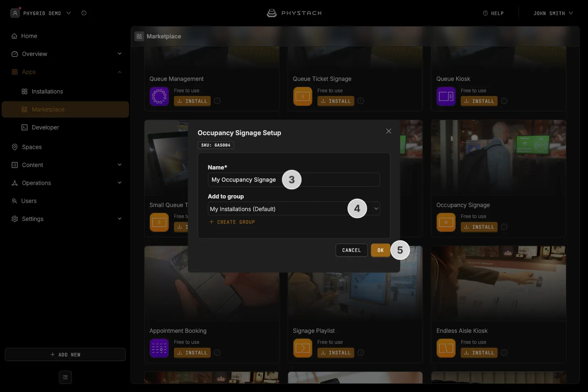Open info for Queue Kiosk app
Image resolution: width=588 pixels, height=392 pixels.
[504, 101]
